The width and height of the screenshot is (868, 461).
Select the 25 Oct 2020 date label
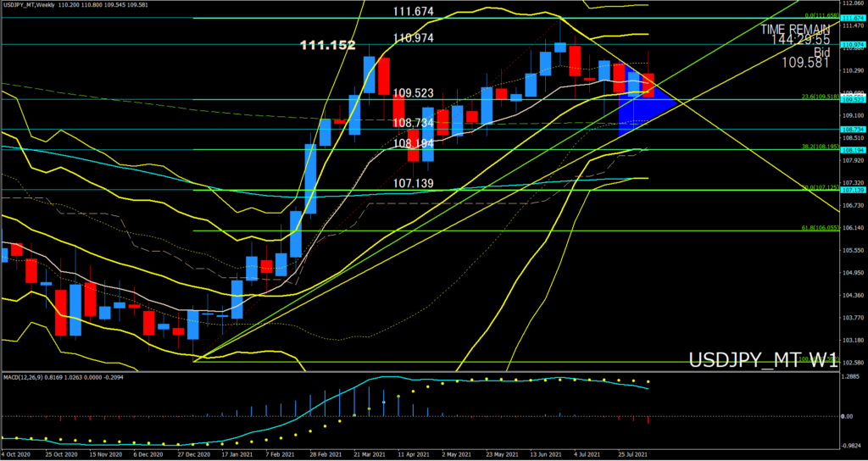coord(61,454)
